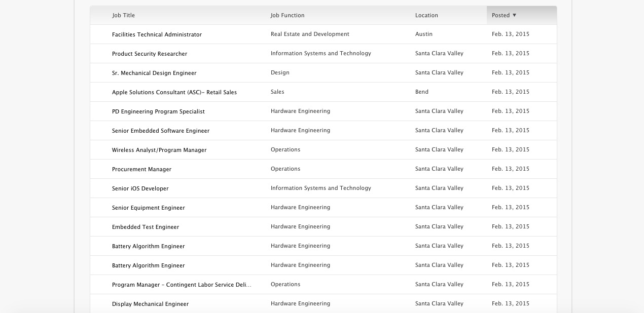
Task: Click Operations in Procurement Manager row
Action: point(285,169)
